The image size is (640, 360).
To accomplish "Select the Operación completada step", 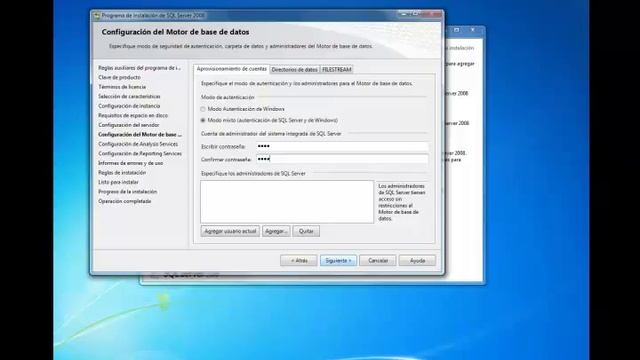I will (x=124, y=201).
